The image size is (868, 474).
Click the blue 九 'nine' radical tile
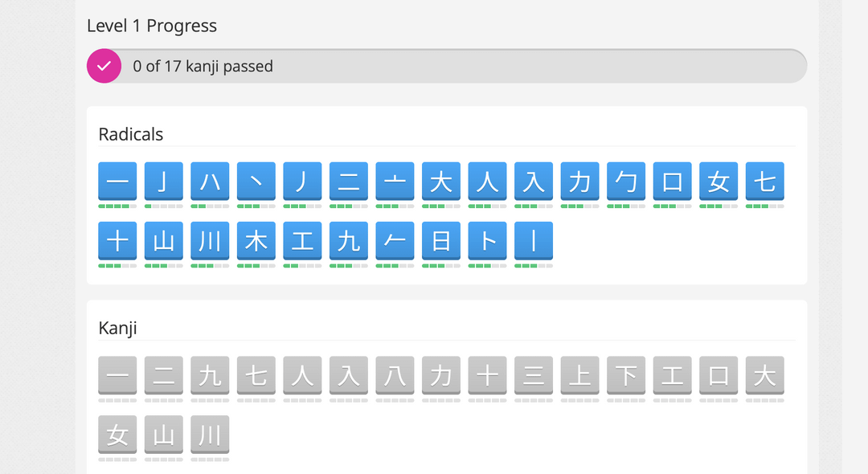[x=348, y=240]
